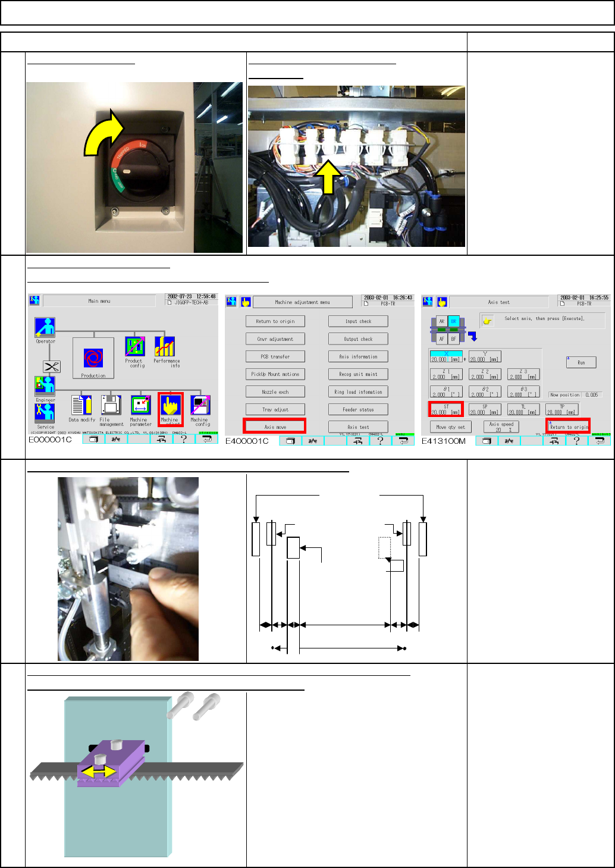Click blue down arrow beside stage selector
This screenshot has height=868, width=615.
click(473, 337)
